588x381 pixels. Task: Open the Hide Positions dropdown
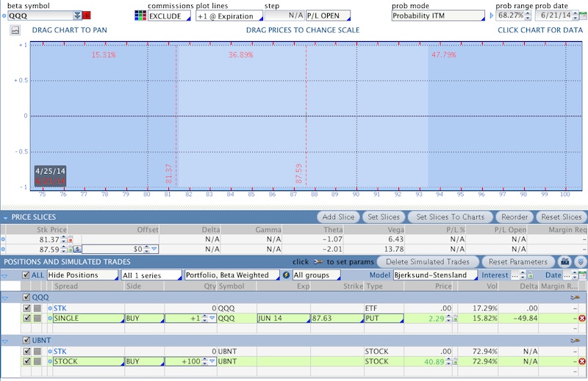click(x=82, y=275)
